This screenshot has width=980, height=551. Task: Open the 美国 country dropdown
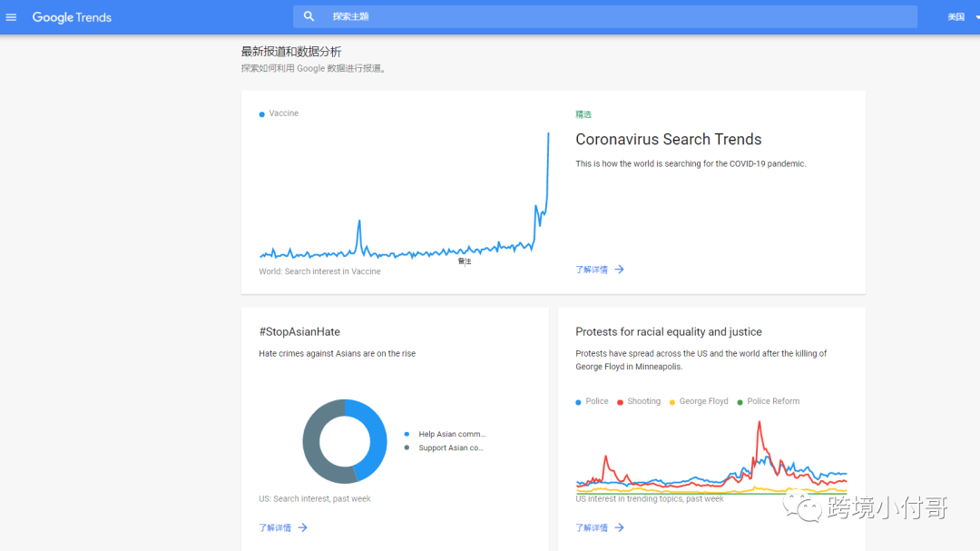[x=958, y=17]
